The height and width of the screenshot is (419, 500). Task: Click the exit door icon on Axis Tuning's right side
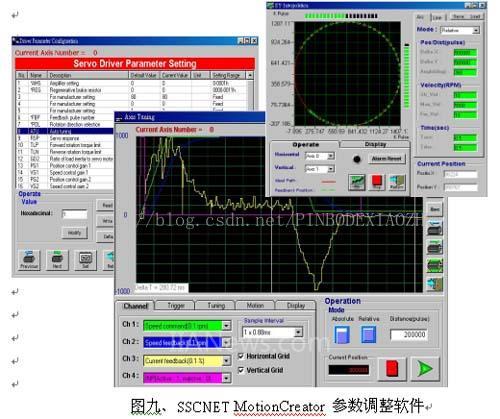pyautogui.click(x=435, y=284)
